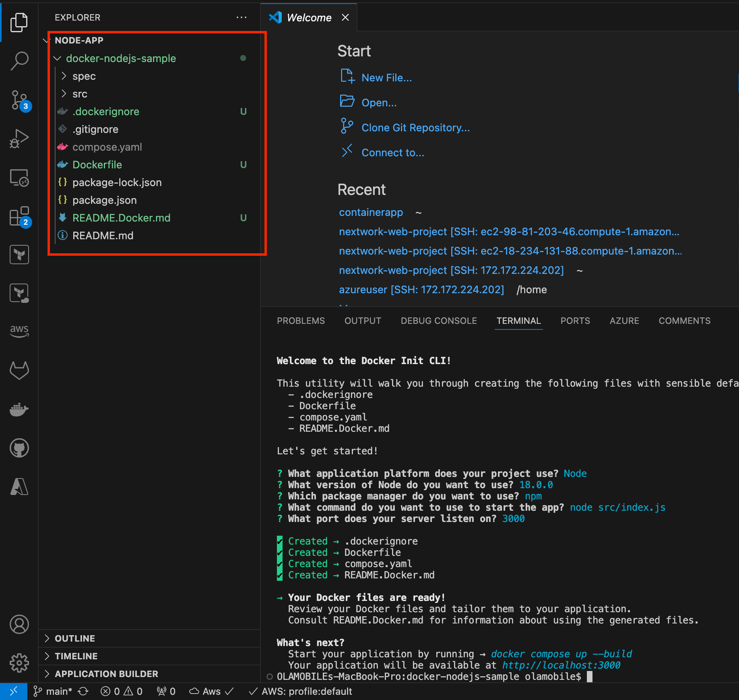Open Remote Explorer icon
739x700 pixels.
pos(19,178)
